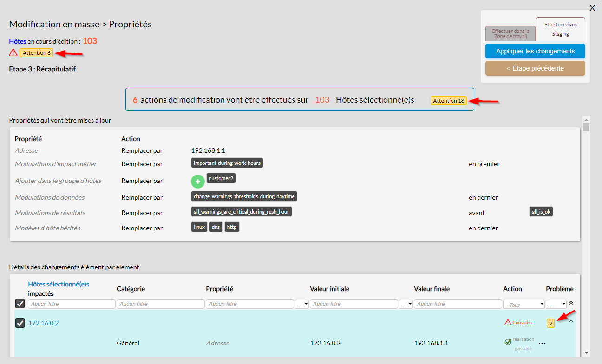Collapse the 172.16.0.2 row with the chevron
The width and height of the screenshot is (602, 364).
coord(571,321)
